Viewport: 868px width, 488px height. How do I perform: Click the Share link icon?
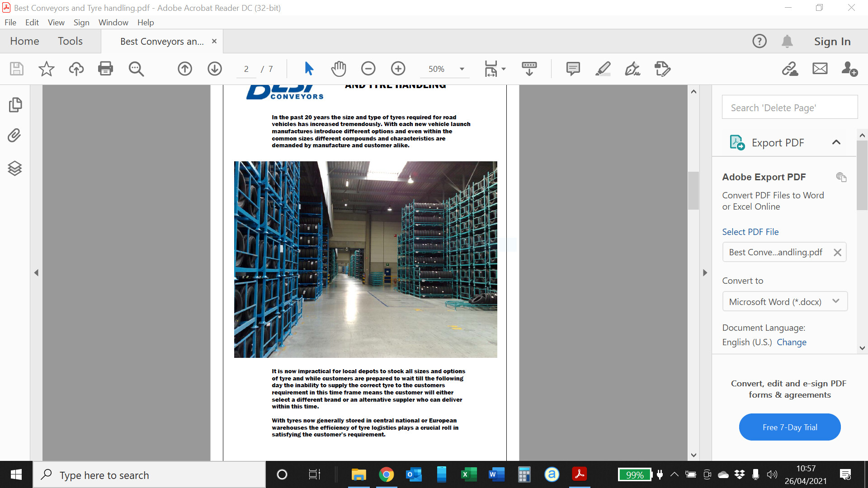[790, 69]
